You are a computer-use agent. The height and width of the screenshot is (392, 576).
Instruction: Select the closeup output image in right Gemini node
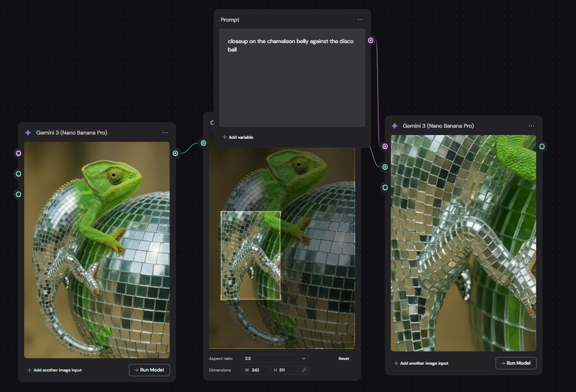(463, 243)
